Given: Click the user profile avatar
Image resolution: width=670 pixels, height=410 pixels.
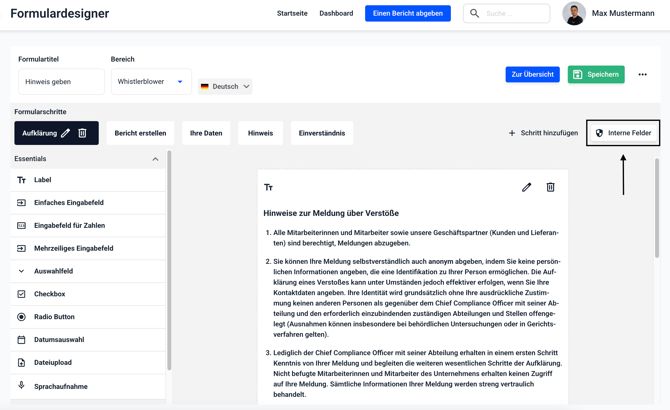Looking at the screenshot, I should (x=574, y=14).
